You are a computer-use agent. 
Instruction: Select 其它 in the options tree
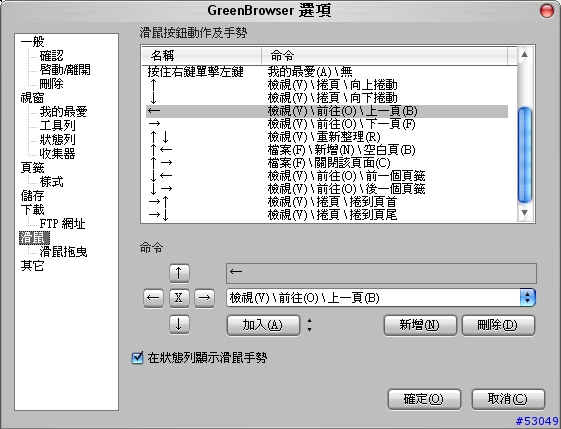(x=33, y=265)
